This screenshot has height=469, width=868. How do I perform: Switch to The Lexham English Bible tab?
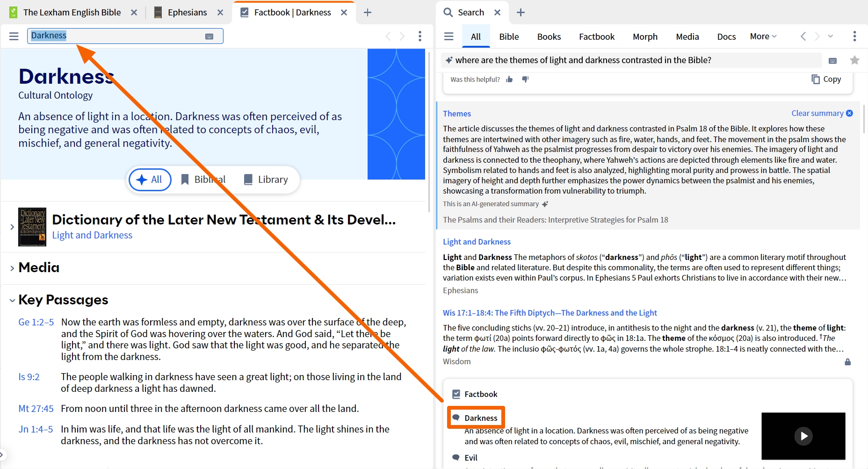pyautogui.click(x=72, y=13)
